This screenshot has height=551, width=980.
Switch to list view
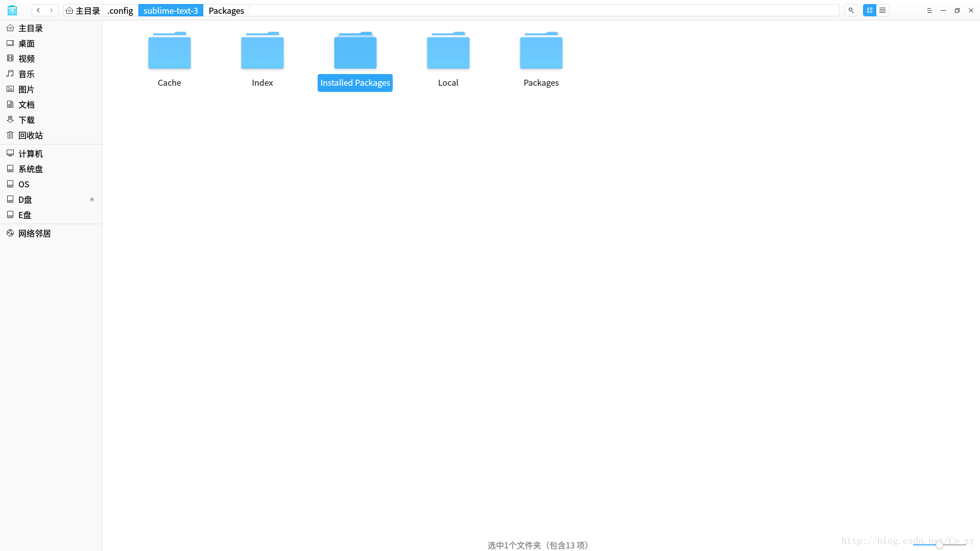pos(882,10)
